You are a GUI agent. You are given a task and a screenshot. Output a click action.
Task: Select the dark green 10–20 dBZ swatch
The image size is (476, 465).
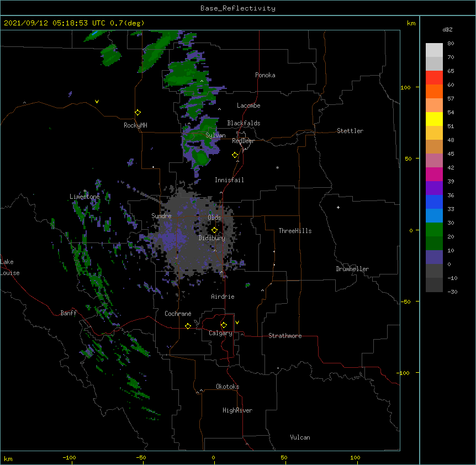[434, 244]
